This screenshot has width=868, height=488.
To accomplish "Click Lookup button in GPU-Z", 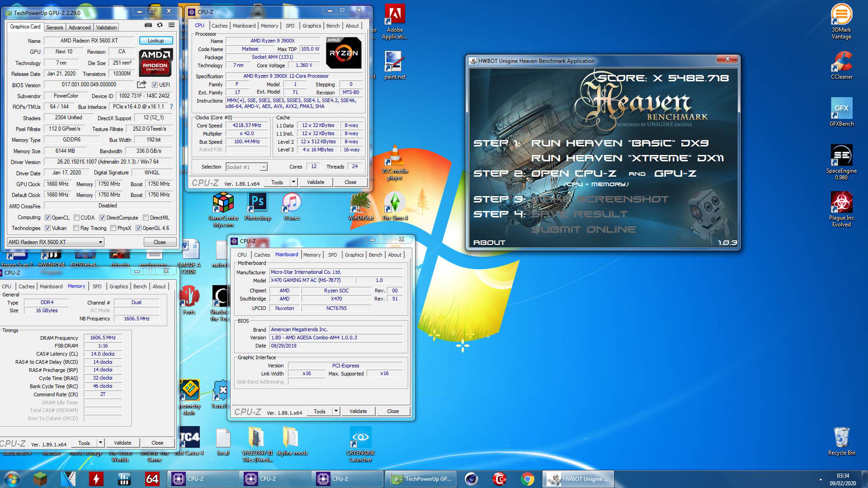I will click(156, 41).
